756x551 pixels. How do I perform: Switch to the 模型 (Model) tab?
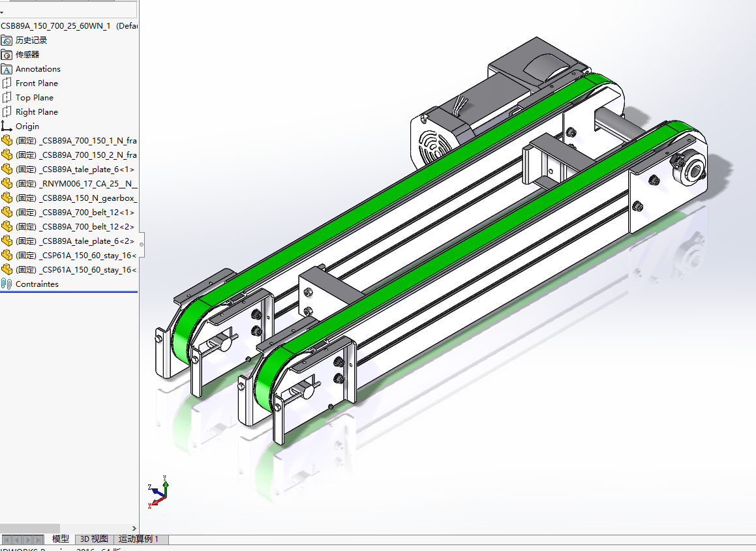(x=60, y=539)
